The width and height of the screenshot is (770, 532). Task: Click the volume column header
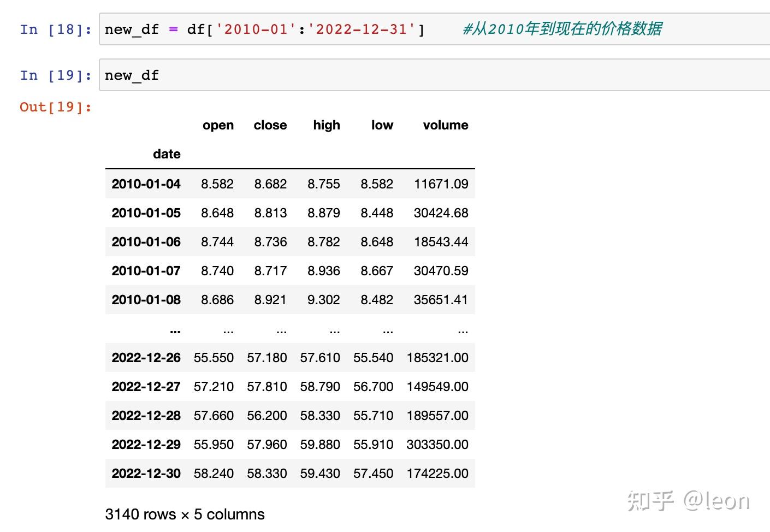446,125
